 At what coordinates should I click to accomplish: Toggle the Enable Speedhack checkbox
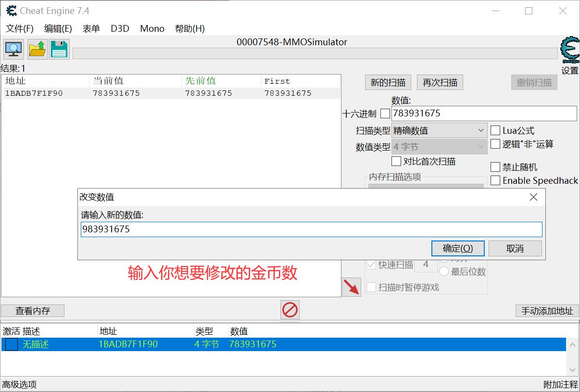pos(495,180)
